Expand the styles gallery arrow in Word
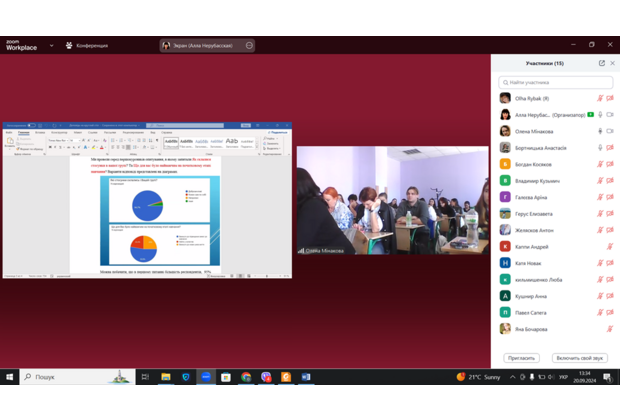620x420 pixels. (x=258, y=148)
